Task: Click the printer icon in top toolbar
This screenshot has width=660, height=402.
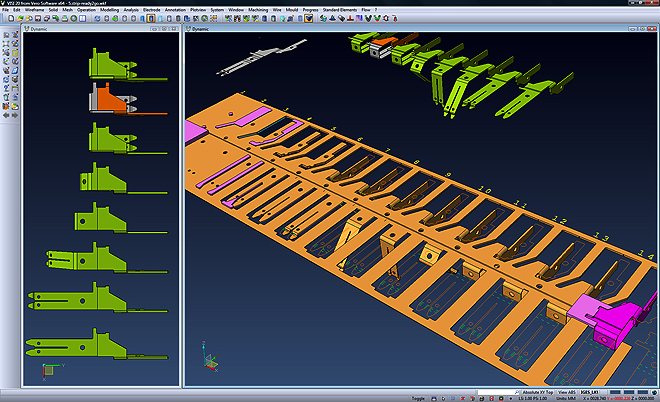Action: pos(65,18)
